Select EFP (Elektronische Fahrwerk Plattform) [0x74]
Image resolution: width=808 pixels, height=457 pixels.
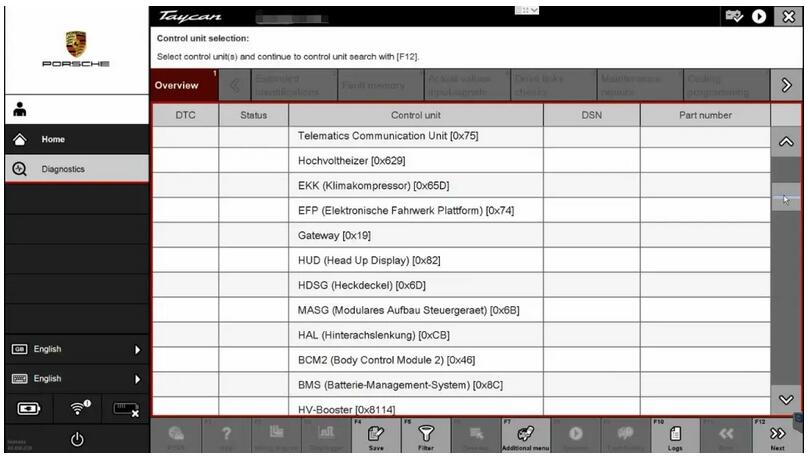(461, 210)
